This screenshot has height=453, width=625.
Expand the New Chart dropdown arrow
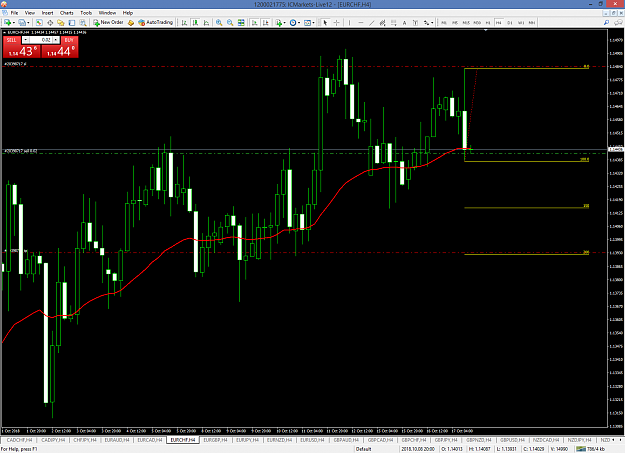point(14,23)
